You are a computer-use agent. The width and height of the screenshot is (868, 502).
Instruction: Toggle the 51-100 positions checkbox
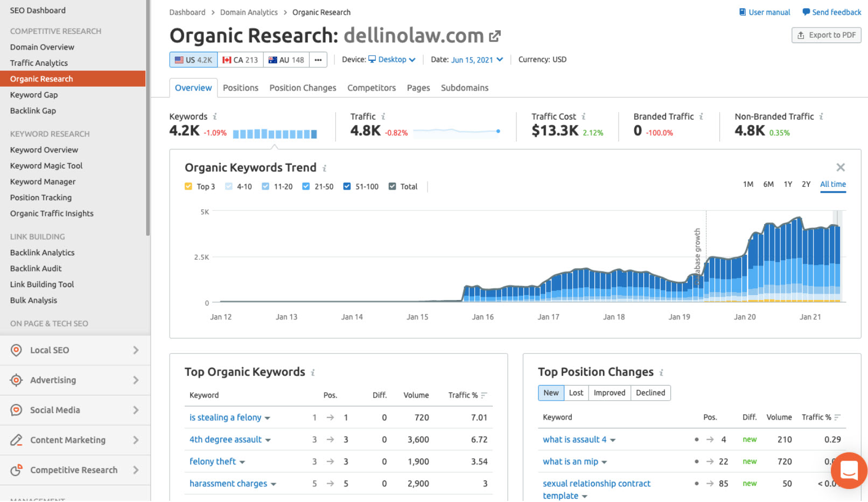[x=347, y=186]
